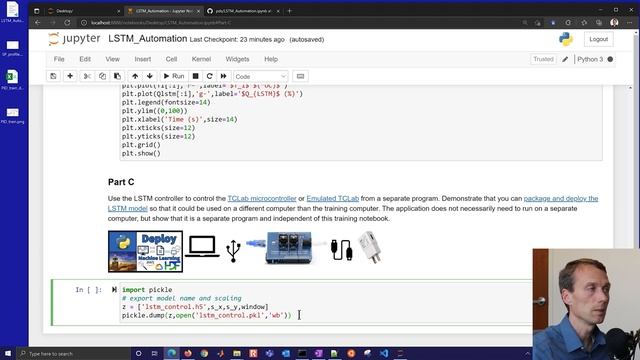This screenshot has width=640, height=360.
Task: Copy the selected cell
Action: pyautogui.click(x=102, y=76)
